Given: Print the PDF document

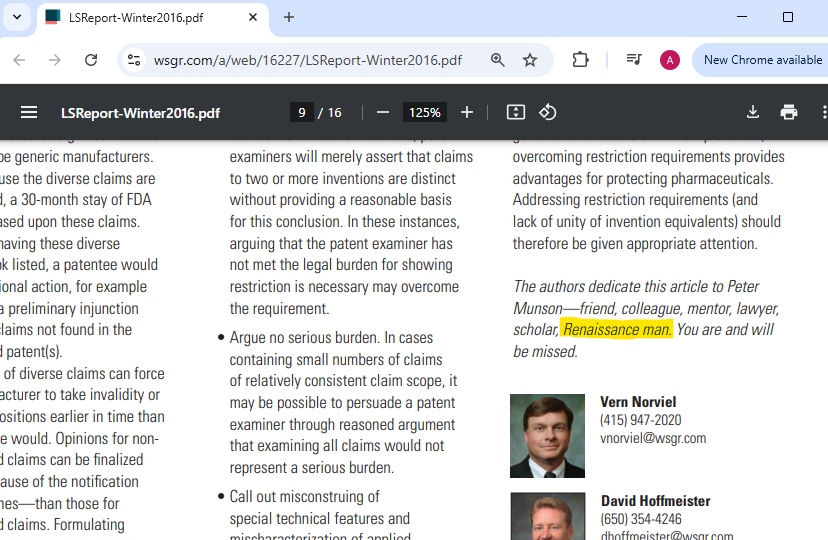Looking at the screenshot, I should click(x=789, y=112).
